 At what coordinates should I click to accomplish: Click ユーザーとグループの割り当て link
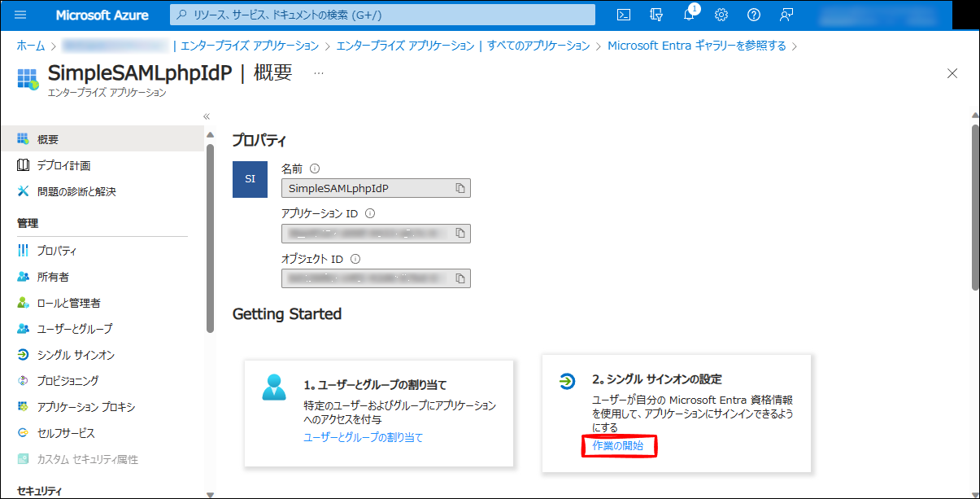coord(363,437)
